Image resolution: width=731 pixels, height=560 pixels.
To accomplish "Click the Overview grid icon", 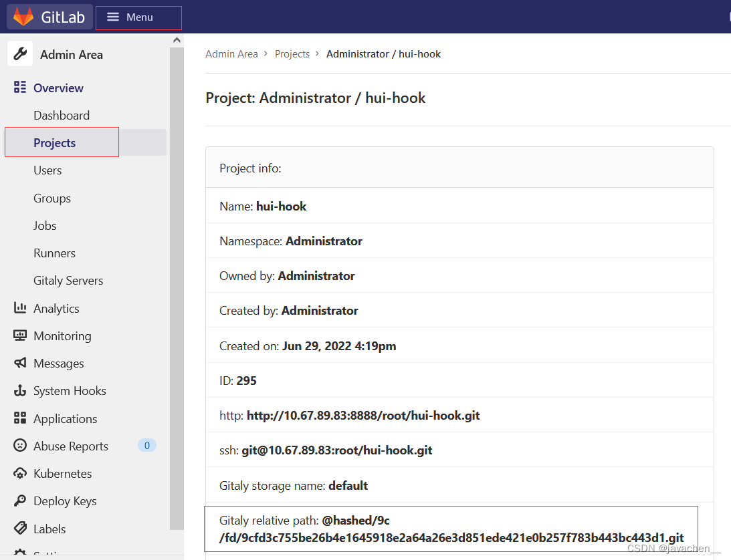I will point(19,88).
